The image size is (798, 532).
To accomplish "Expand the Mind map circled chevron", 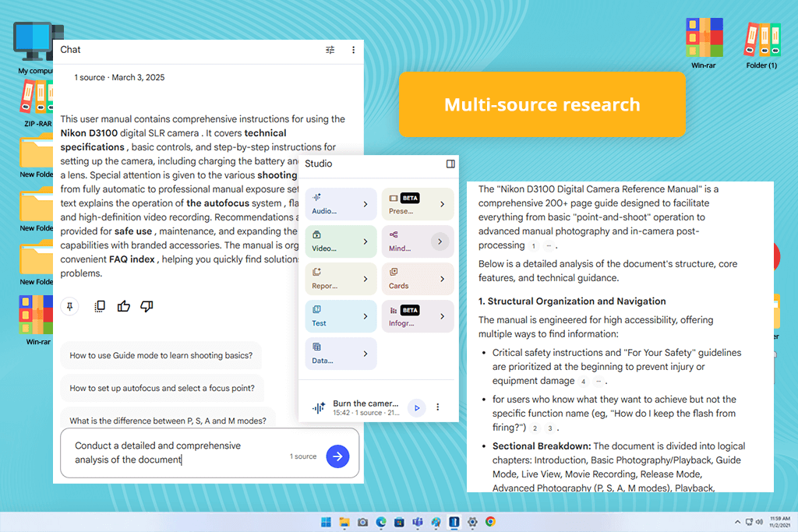I will [x=440, y=241].
